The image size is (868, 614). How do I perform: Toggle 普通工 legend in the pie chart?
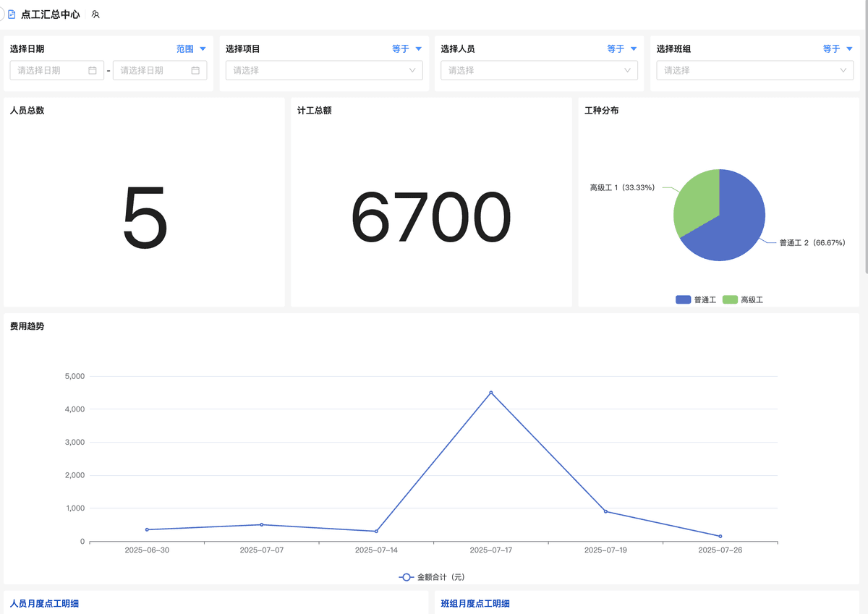696,299
